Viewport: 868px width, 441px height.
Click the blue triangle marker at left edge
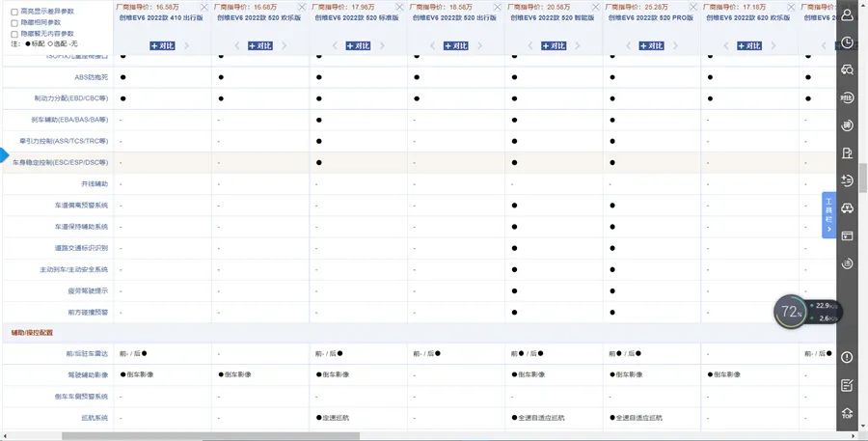pos(4,155)
